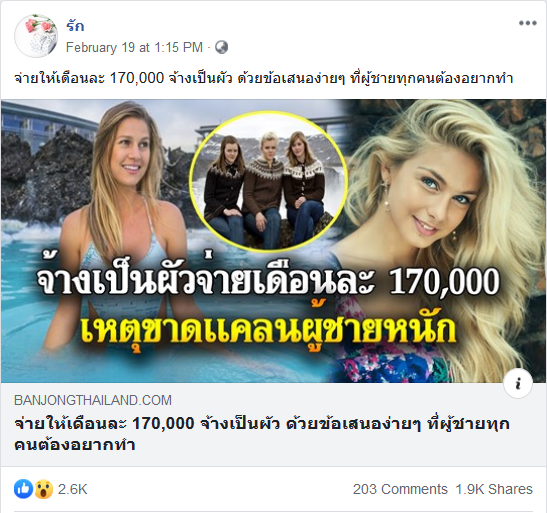Click the white Thai headline words on image
This screenshot has height=513, width=547.
pos(206,280)
